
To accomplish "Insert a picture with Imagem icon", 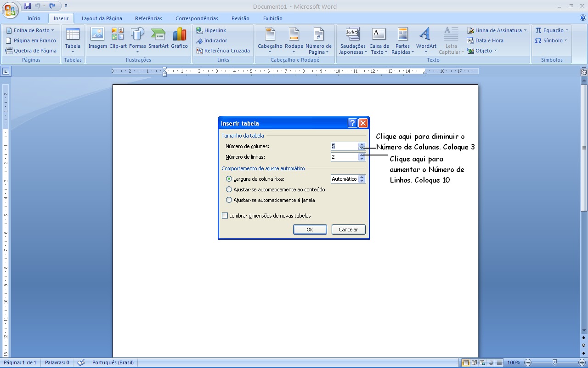I will point(97,34).
